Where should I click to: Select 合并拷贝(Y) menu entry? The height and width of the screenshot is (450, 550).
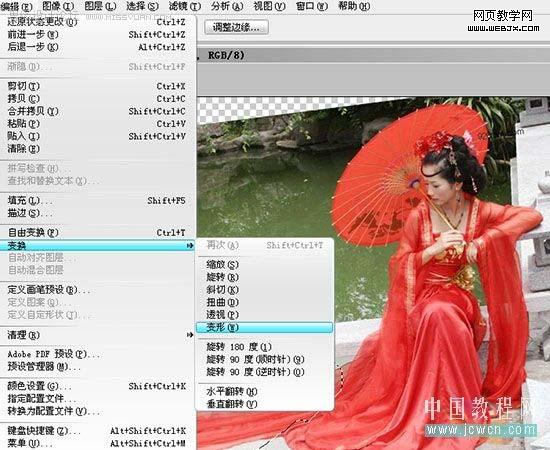click(x=97, y=111)
